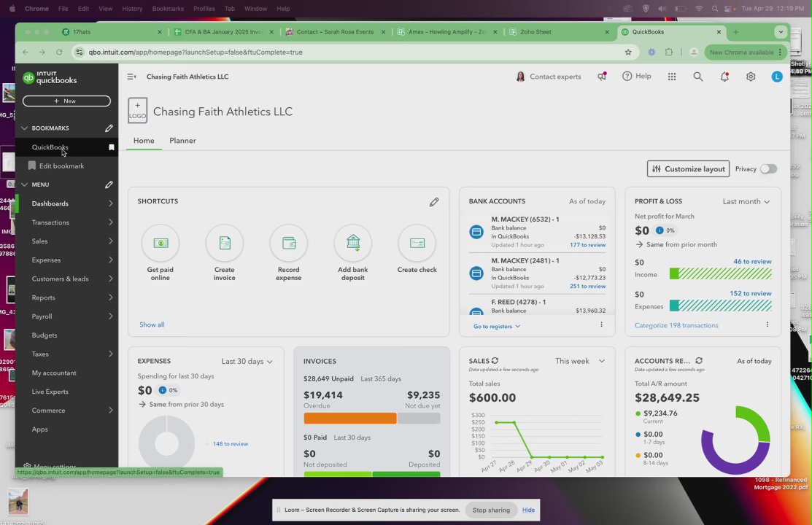Click the orange Overdue invoices bar
This screenshot has height=525, width=812.
coord(350,419)
